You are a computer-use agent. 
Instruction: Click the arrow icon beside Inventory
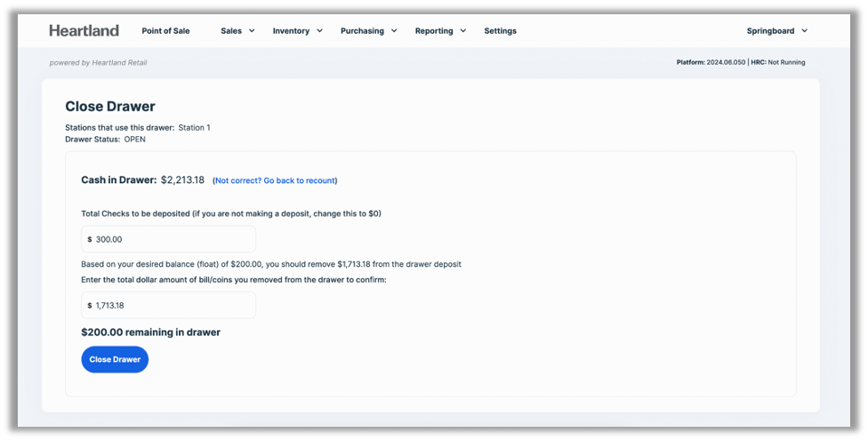pos(319,31)
